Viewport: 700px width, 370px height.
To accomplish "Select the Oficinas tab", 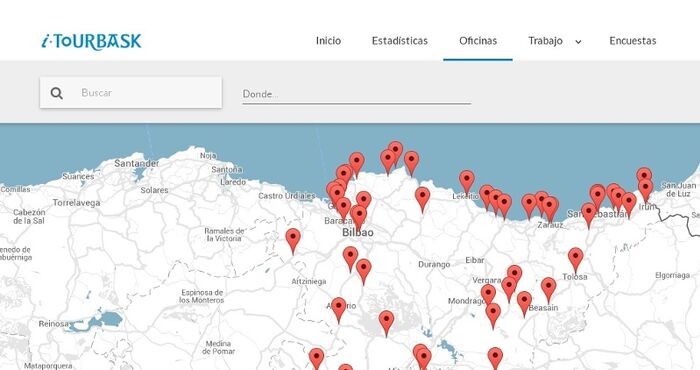I will pyautogui.click(x=478, y=41).
